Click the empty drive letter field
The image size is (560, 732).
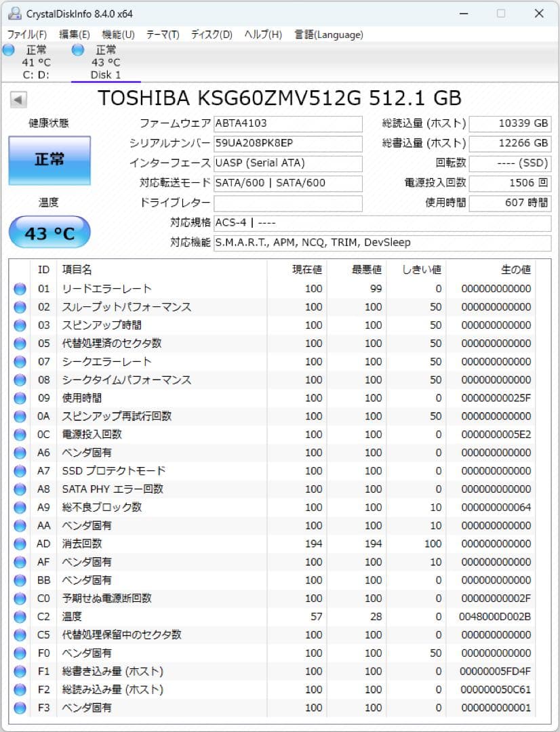(287, 203)
